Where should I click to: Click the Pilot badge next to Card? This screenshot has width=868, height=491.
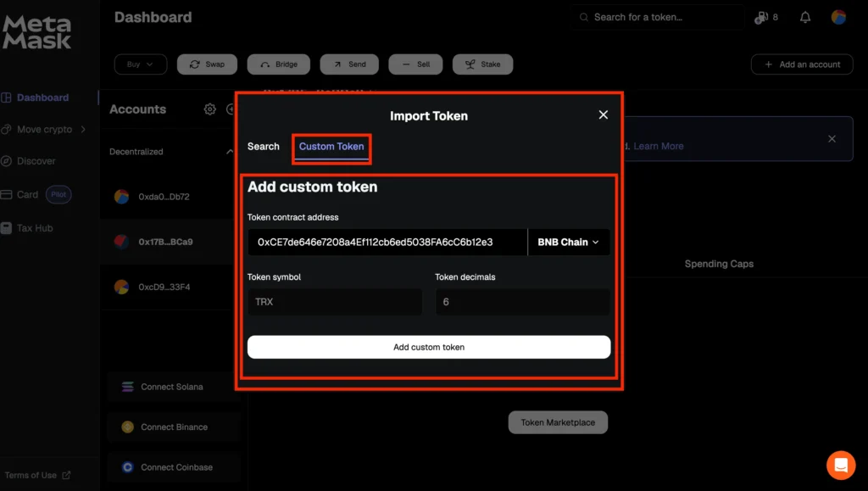click(58, 194)
